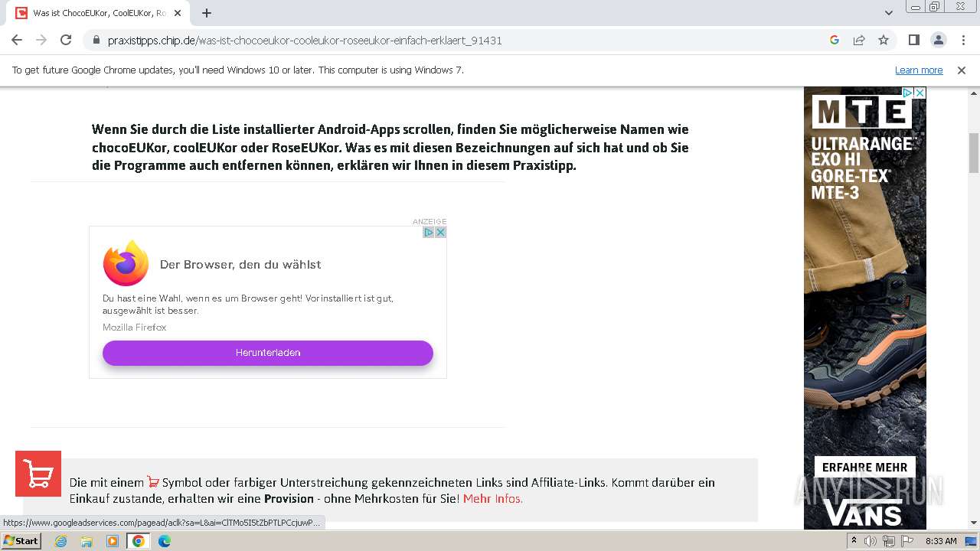Image resolution: width=980 pixels, height=551 pixels.
Task: Reload the current page
Action: 66,41
